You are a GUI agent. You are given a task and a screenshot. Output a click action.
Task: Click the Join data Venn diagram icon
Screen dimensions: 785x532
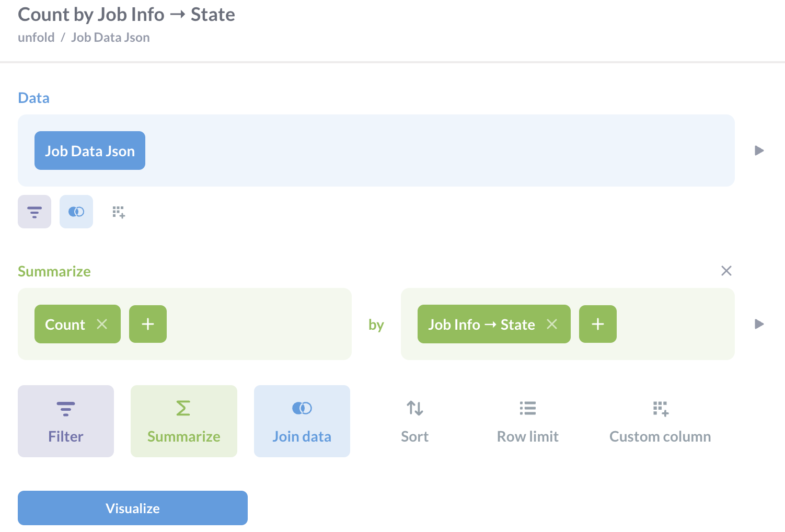click(x=302, y=408)
